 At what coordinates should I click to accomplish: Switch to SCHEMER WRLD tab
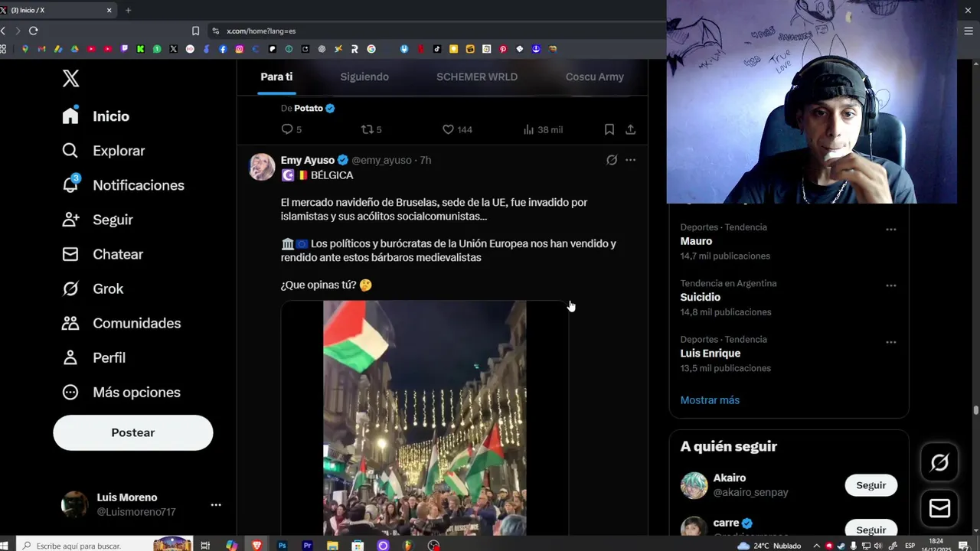pyautogui.click(x=477, y=77)
